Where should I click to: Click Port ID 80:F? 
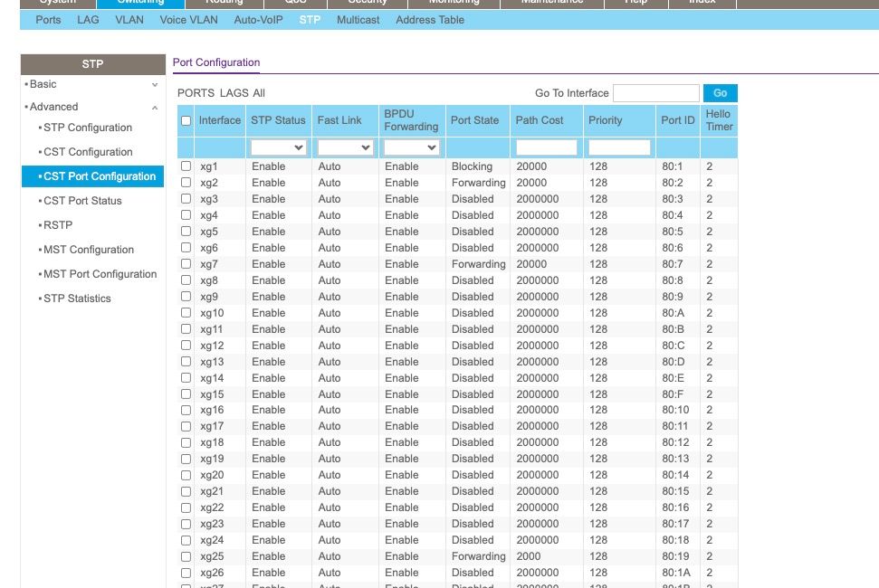tap(672, 394)
